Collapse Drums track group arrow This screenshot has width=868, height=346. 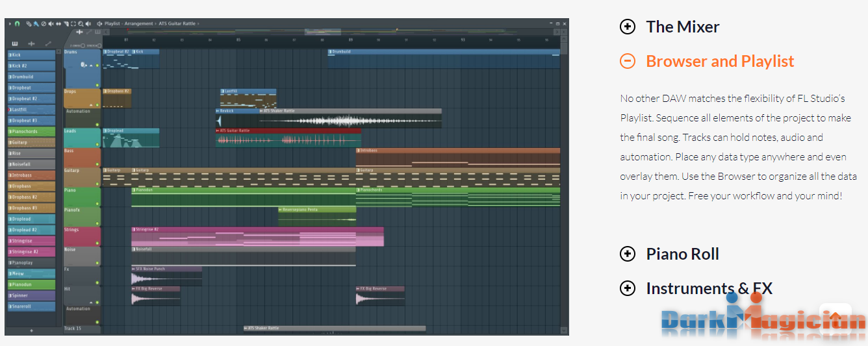[x=91, y=65]
